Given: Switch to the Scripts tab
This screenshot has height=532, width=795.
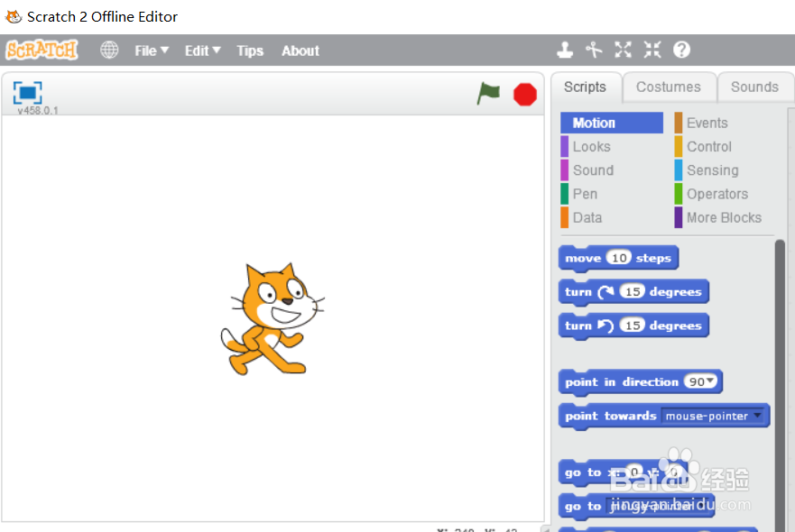Looking at the screenshot, I should (x=585, y=87).
